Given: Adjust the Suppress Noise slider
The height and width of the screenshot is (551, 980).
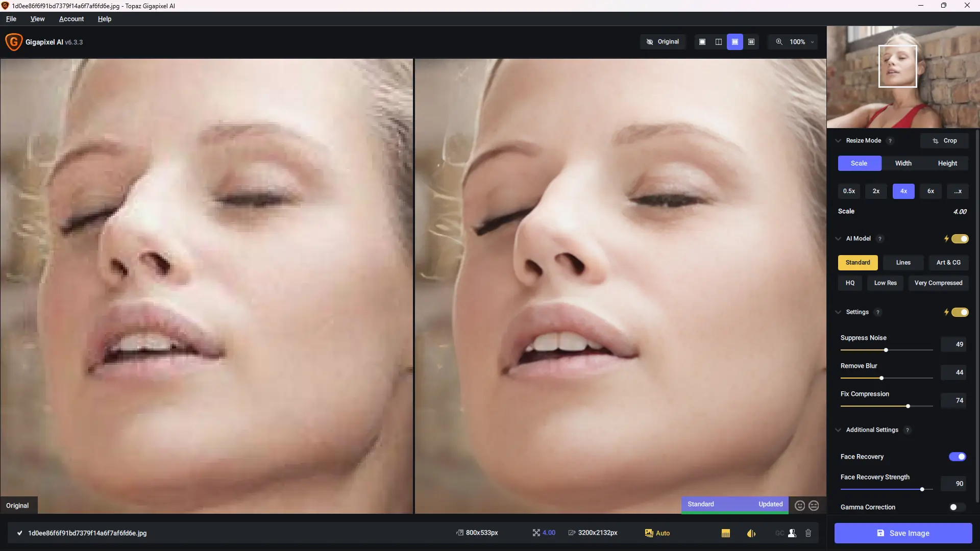Looking at the screenshot, I should click(x=886, y=350).
